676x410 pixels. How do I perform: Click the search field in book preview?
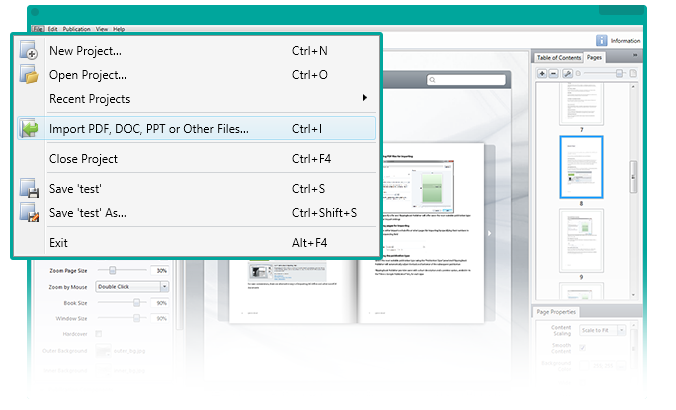(466, 80)
